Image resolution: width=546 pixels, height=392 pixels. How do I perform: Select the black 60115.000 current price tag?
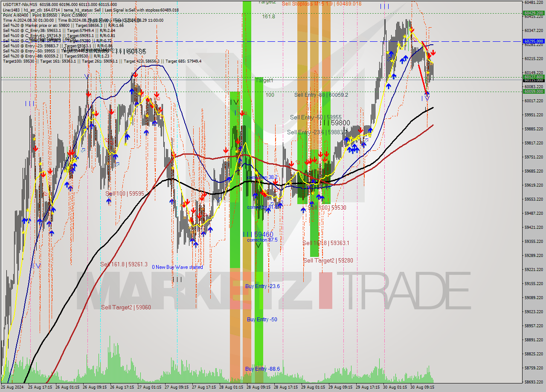coord(533,80)
